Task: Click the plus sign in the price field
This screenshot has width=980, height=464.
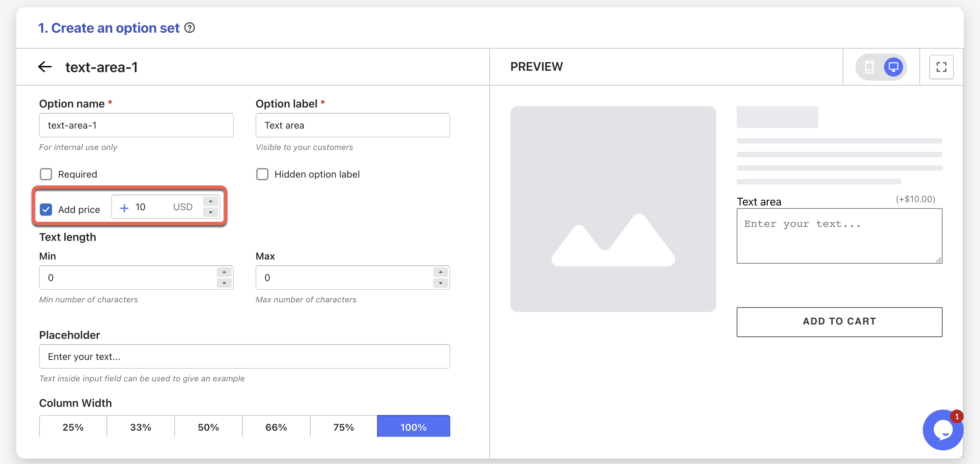Action: pos(124,208)
